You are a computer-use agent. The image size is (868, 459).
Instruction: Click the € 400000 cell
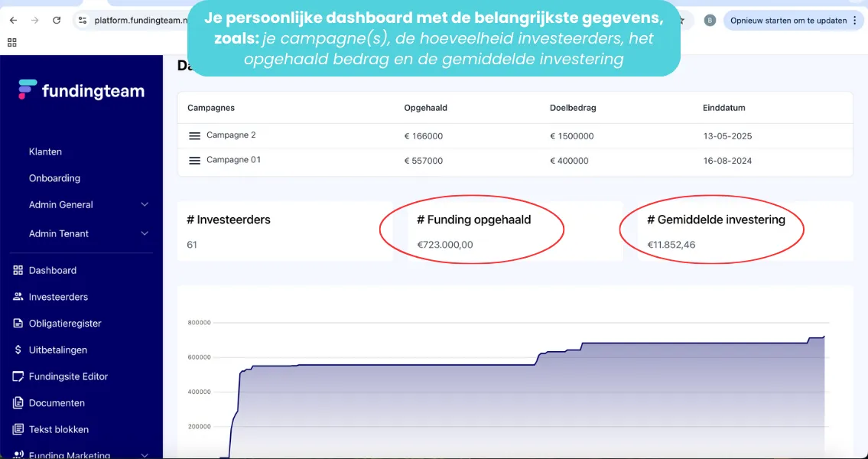pyautogui.click(x=569, y=161)
